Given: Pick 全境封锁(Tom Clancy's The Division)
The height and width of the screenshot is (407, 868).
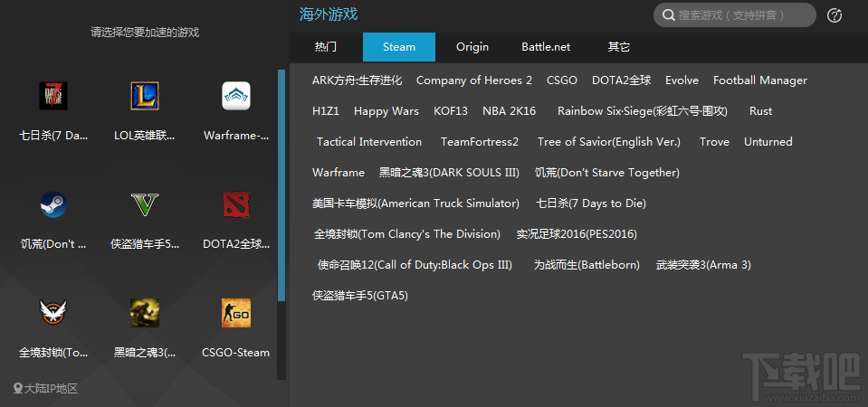Looking at the screenshot, I should tap(407, 234).
